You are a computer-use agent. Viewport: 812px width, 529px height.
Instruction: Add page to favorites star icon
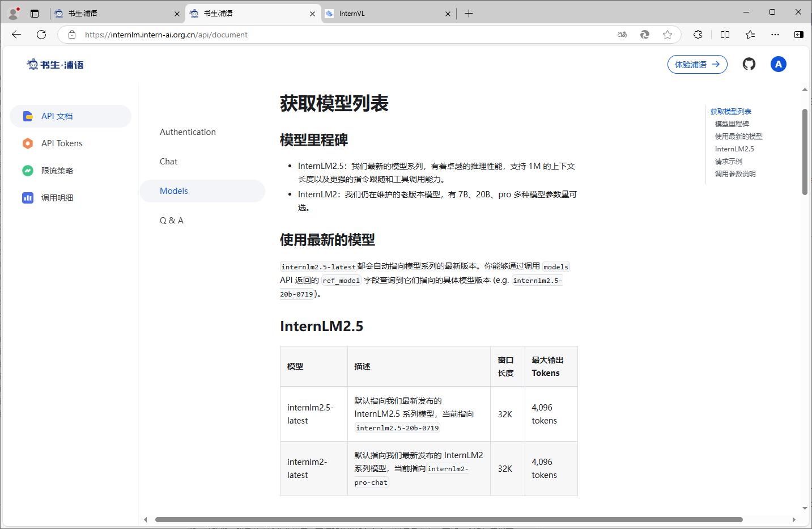(668, 35)
